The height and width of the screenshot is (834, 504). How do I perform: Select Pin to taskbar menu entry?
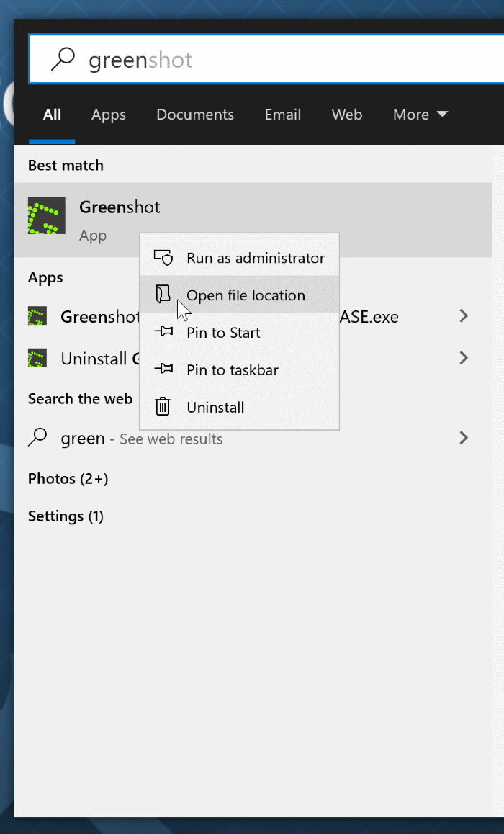(239, 369)
